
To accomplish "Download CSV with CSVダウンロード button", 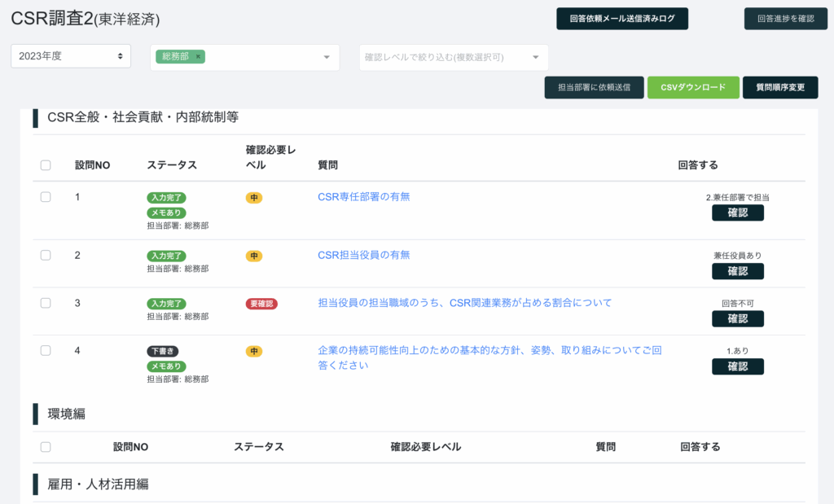I will 693,87.
